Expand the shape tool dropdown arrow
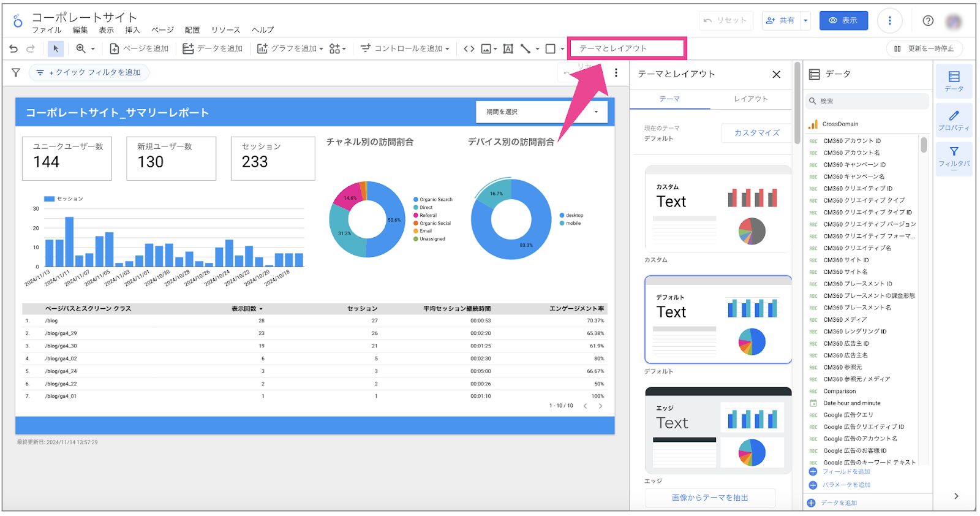 point(562,48)
